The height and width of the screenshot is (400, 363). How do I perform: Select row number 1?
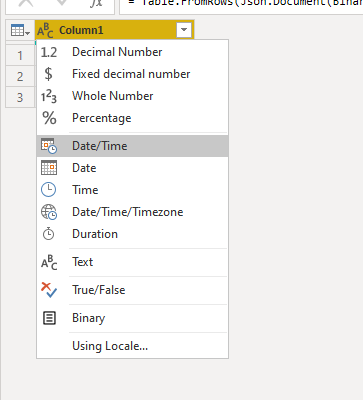pyautogui.click(x=20, y=55)
